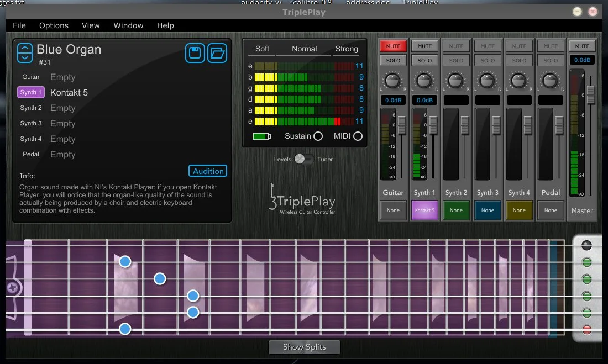Open the Synth 4 None instrument selector
The image size is (608, 364).
[x=519, y=210]
